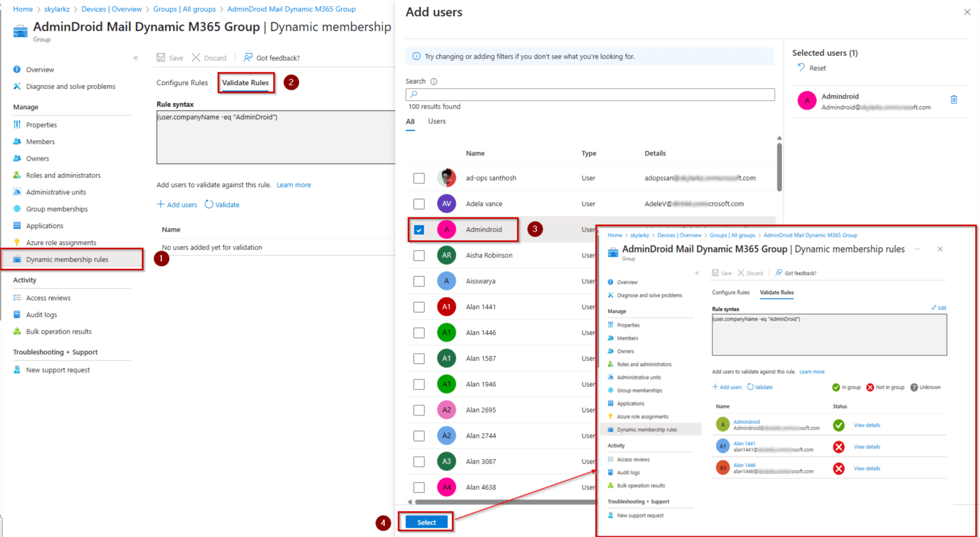
Task: Switch to the Configure Rules tab
Action: 182,83
